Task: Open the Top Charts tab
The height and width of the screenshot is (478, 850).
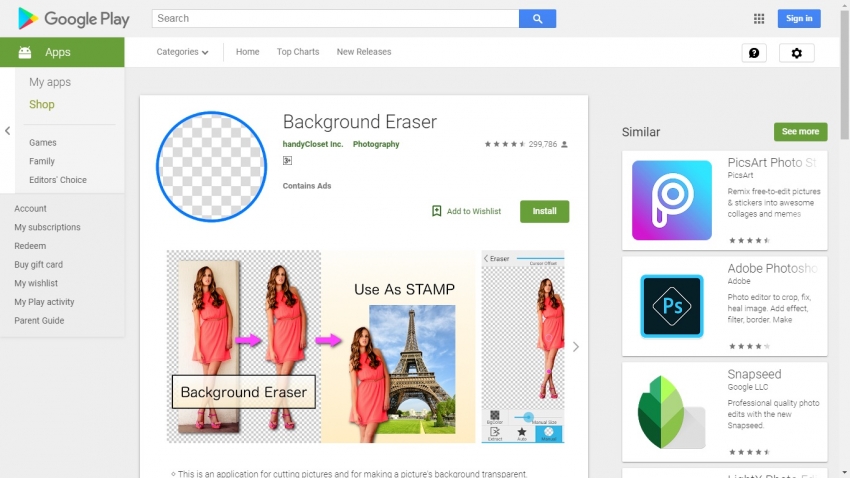Action: (298, 52)
